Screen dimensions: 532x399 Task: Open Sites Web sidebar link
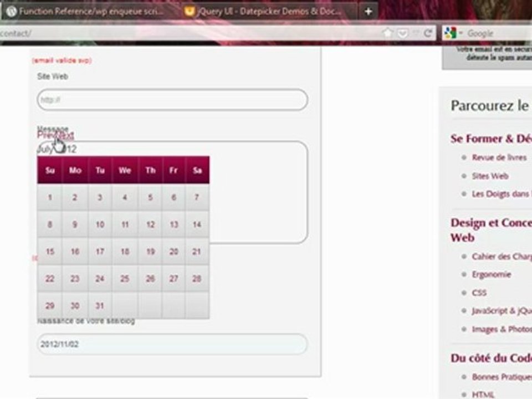[490, 176]
